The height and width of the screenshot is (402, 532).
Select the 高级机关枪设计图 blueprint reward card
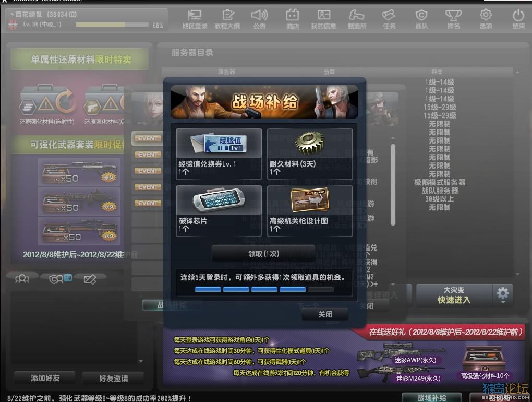[x=310, y=211]
